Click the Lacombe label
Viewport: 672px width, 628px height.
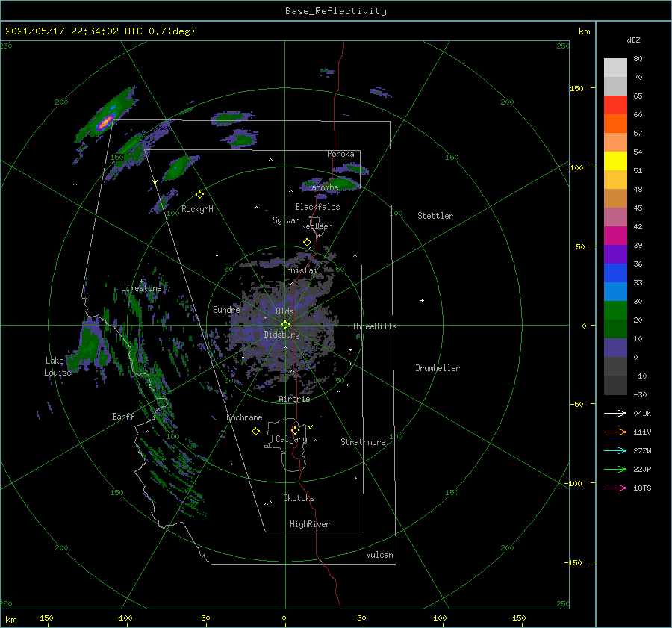click(x=323, y=187)
